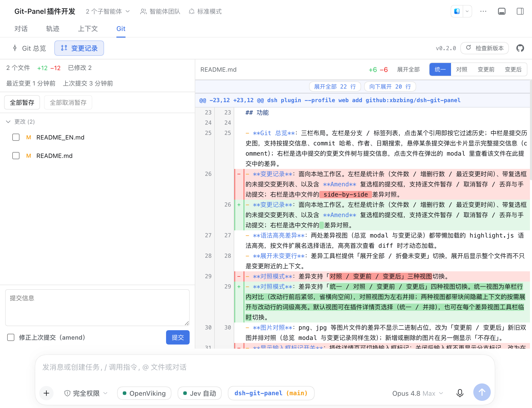Click into the 提交信息 commit message field
Screen dimensions: 532x408
click(x=97, y=308)
